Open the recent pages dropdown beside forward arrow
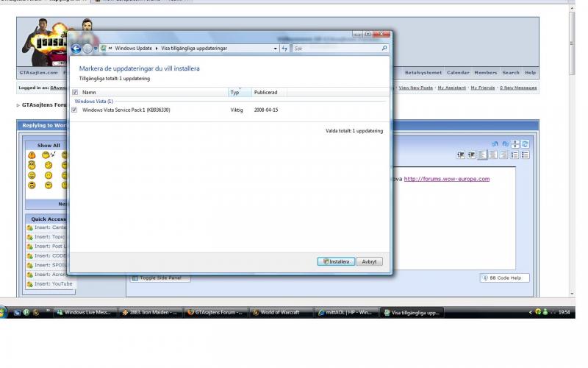Image resolution: width=588 pixels, height=368 pixels. point(96,49)
